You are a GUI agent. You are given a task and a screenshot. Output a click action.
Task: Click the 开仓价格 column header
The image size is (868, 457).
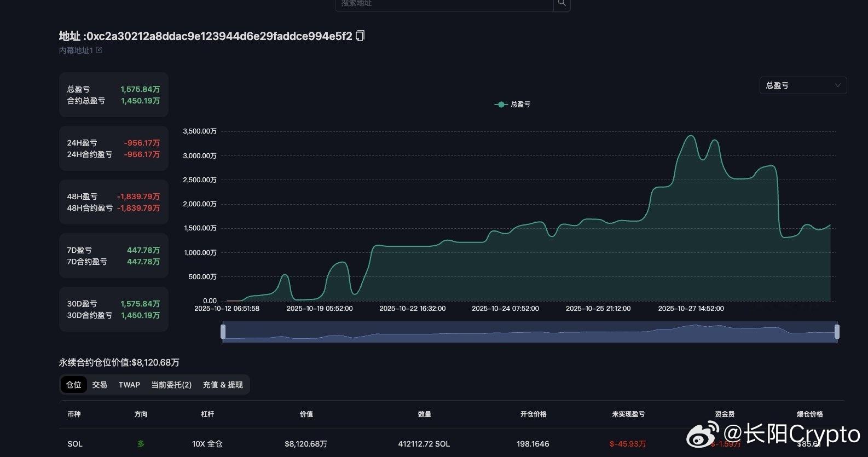coord(533,414)
